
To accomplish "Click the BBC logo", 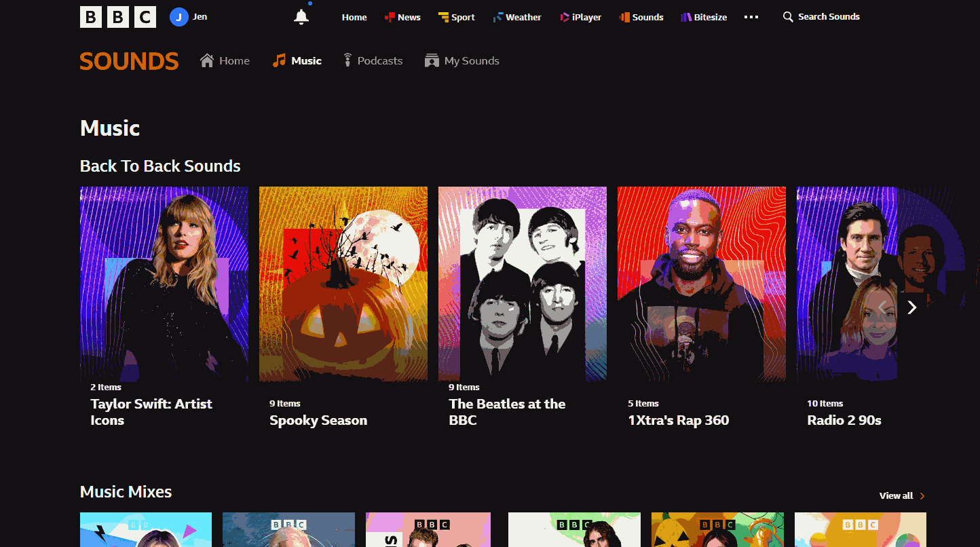I will click(118, 17).
